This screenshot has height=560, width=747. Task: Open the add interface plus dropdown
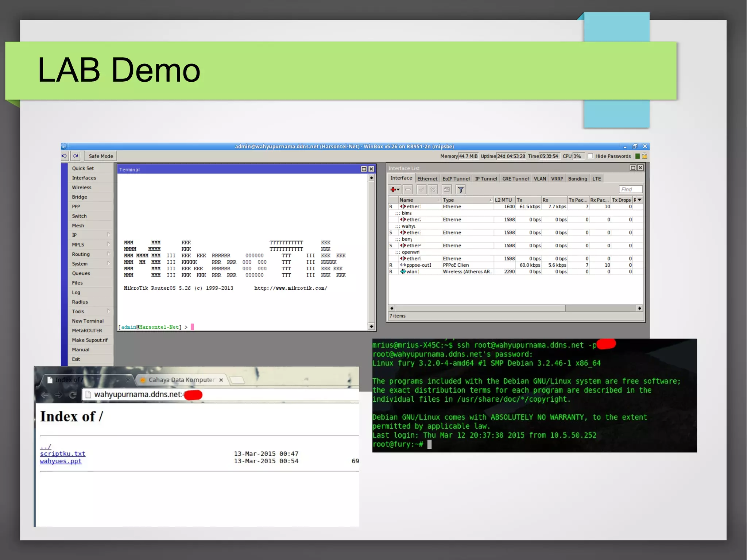click(x=395, y=189)
